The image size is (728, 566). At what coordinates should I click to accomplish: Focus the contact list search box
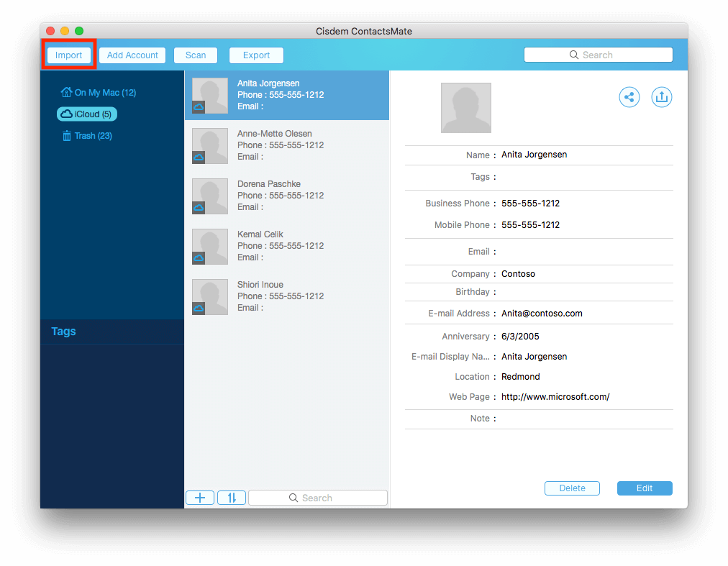coord(317,498)
